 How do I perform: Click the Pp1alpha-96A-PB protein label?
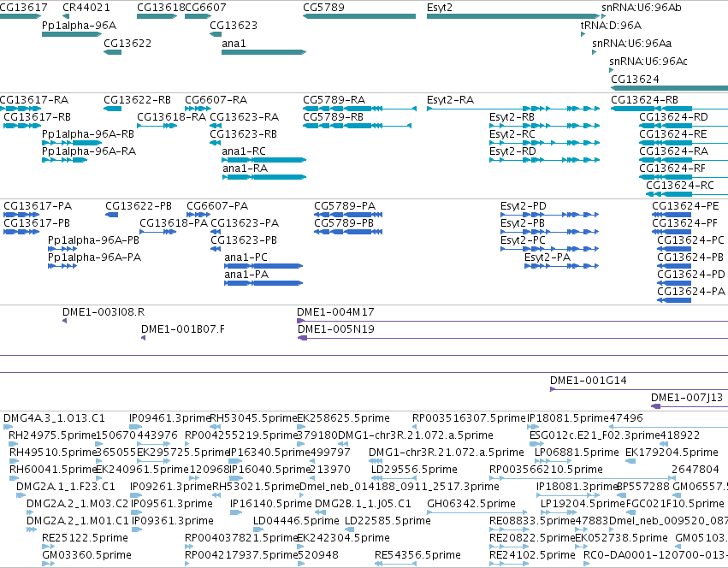93,240
